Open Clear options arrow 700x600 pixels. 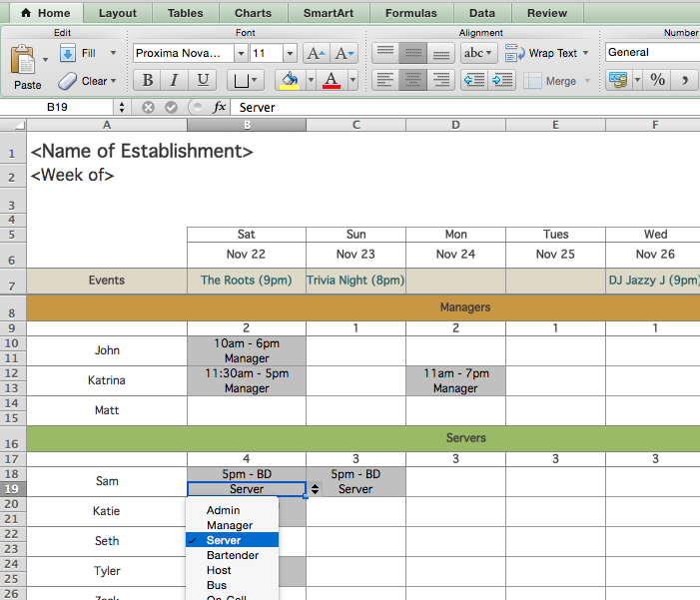114,81
